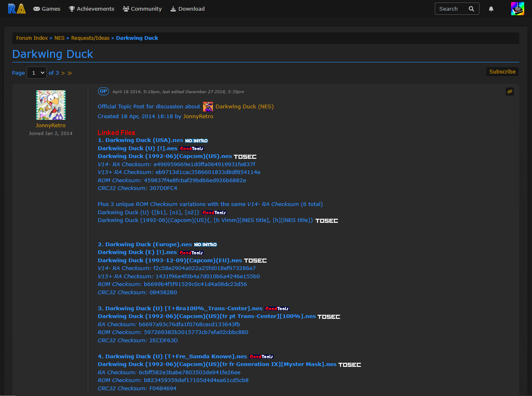
Task: Click the RetroAchievements RA logo
Action: 17,9
